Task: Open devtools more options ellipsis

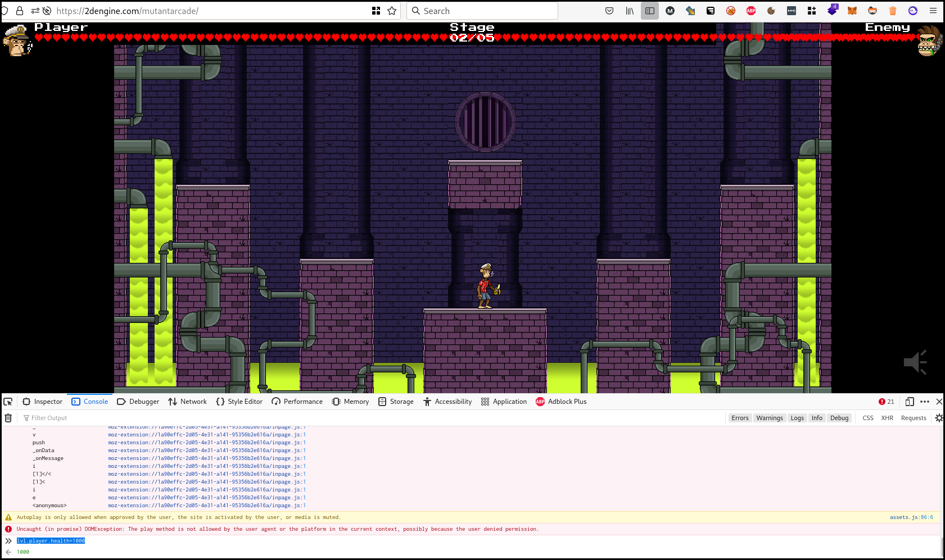Action: [925, 402]
